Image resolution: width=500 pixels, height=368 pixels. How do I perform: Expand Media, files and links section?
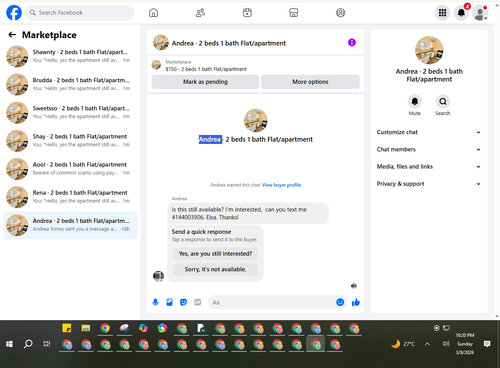tap(429, 167)
